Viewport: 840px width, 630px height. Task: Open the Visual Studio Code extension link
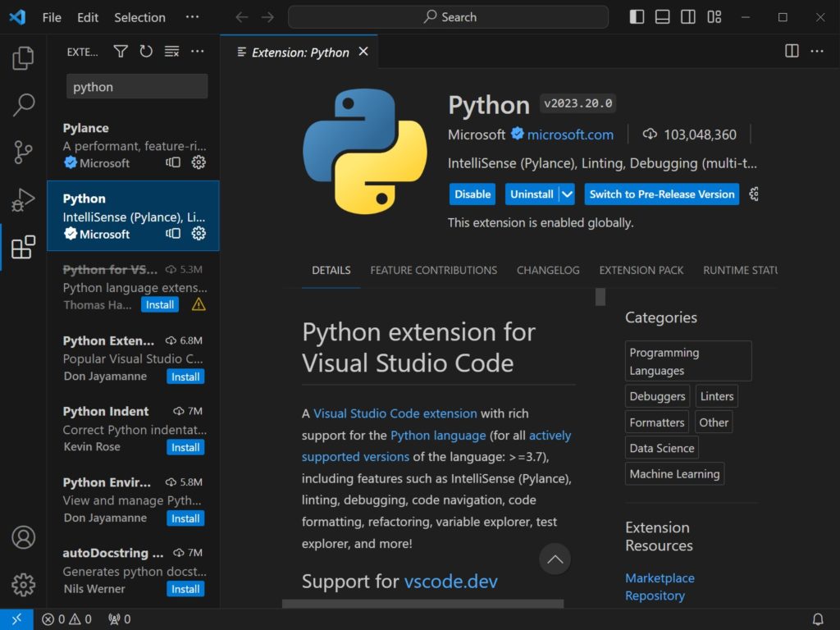click(395, 413)
